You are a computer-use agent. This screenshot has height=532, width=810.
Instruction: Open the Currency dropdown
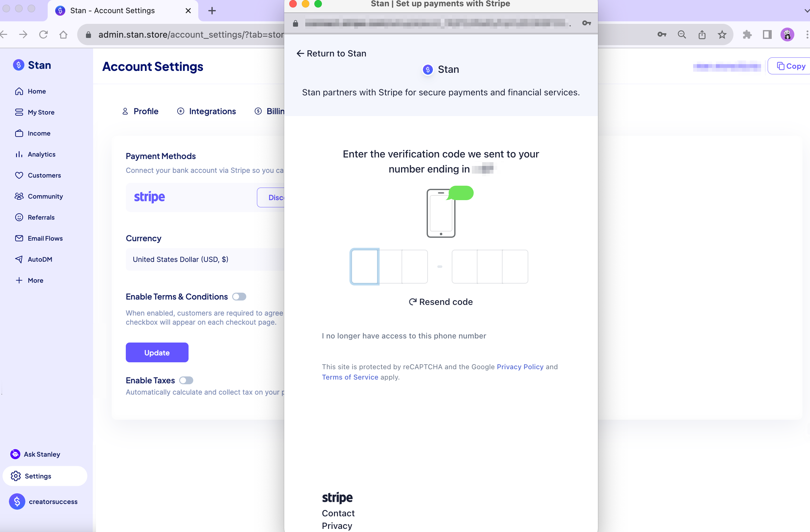coord(205,259)
